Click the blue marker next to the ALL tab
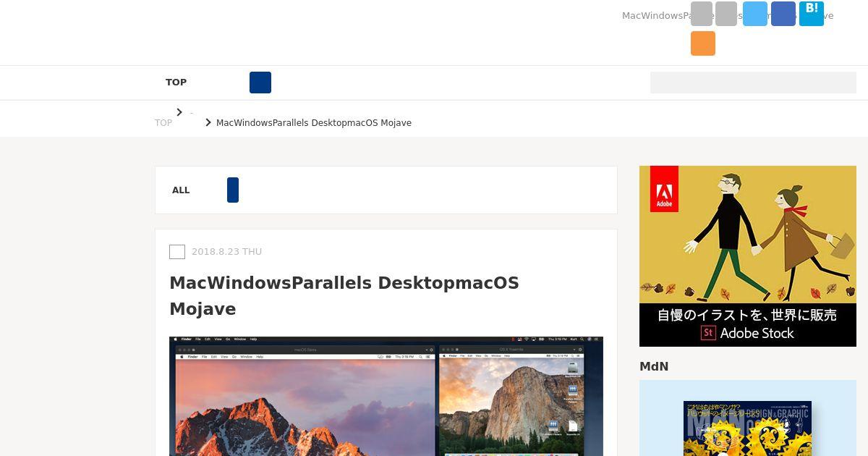The width and height of the screenshot is (868, 456). (233, 190)
